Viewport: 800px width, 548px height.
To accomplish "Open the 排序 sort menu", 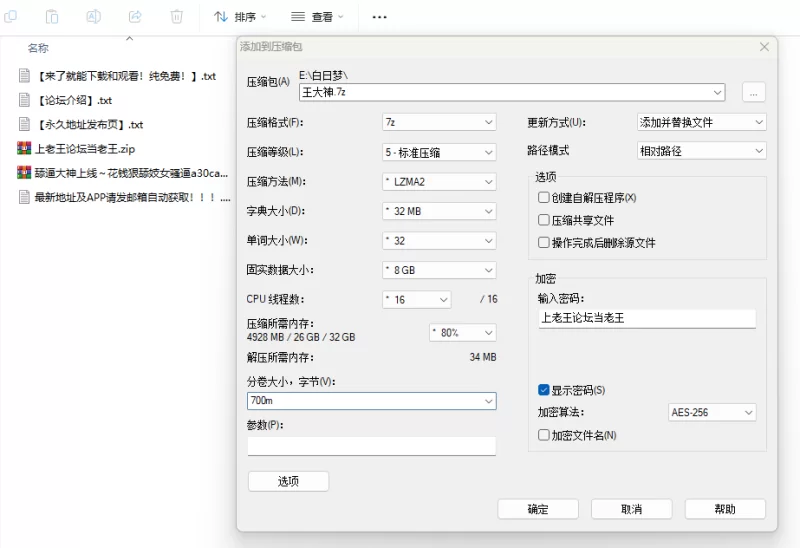I will 240,17.
